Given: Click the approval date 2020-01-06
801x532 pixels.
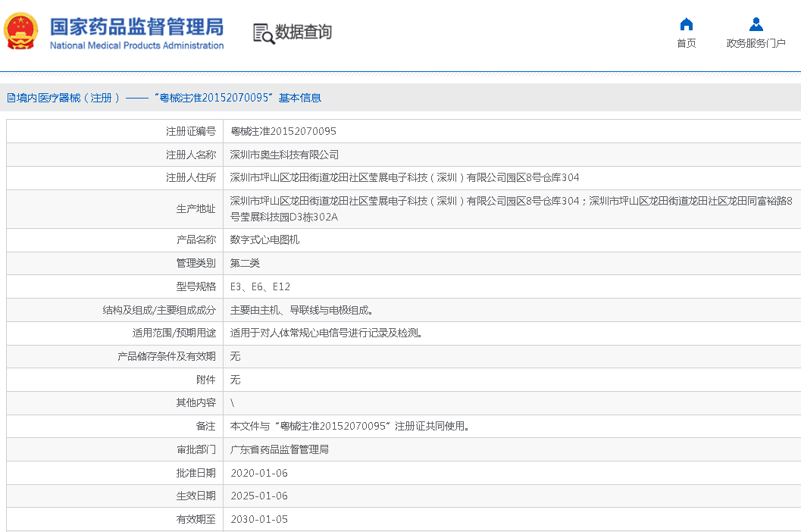Looking at the screenshot, I should pos(258,473).
